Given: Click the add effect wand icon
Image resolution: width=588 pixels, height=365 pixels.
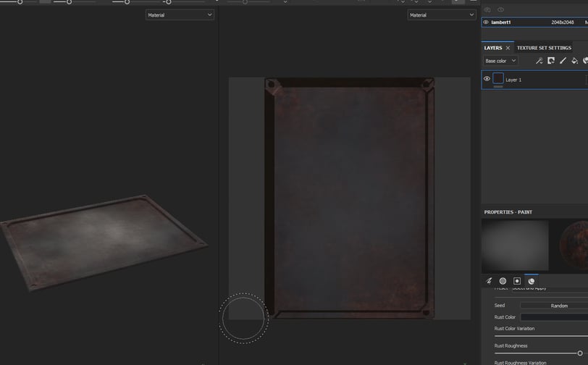Looking at the screenshot, I should point(539,61).
